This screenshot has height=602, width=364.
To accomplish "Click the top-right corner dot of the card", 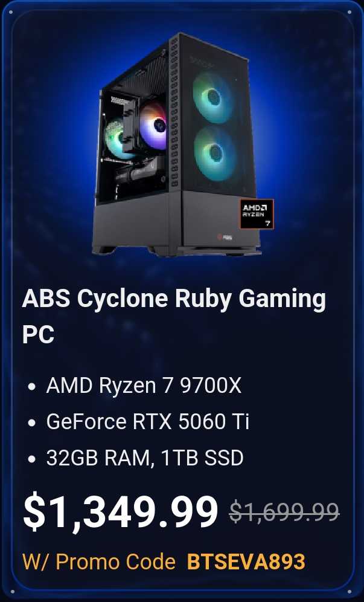I will pos(350,12).
